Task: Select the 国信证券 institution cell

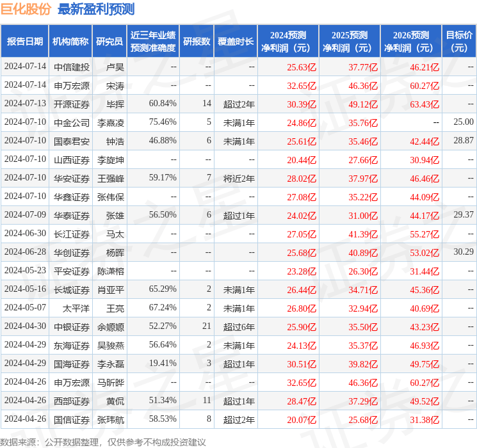Action: pyautogui.click(x=72, y=420)
